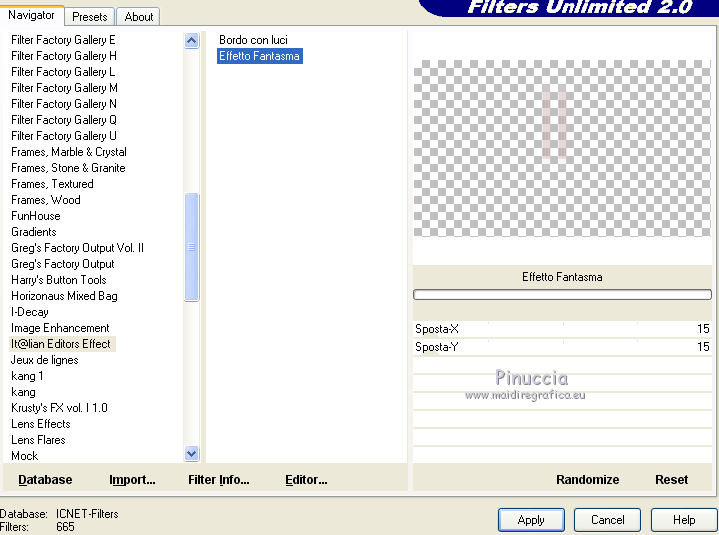The width and height of the screenshot is (719, 535).
Task: Choose Frames, Marble & Crystal category
Action: (69, 152)
